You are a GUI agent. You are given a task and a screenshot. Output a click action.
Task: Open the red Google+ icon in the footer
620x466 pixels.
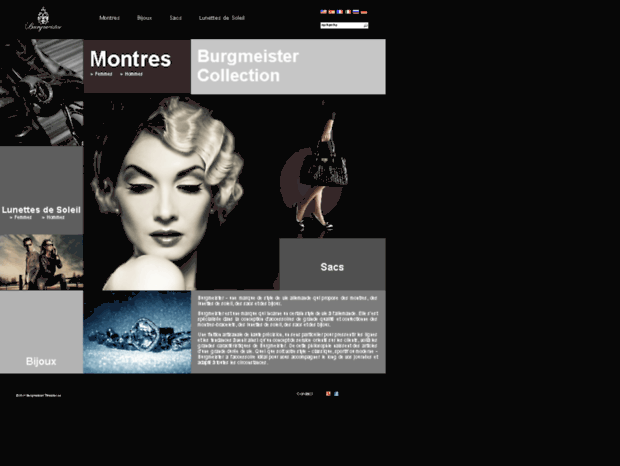coord(328,394)
